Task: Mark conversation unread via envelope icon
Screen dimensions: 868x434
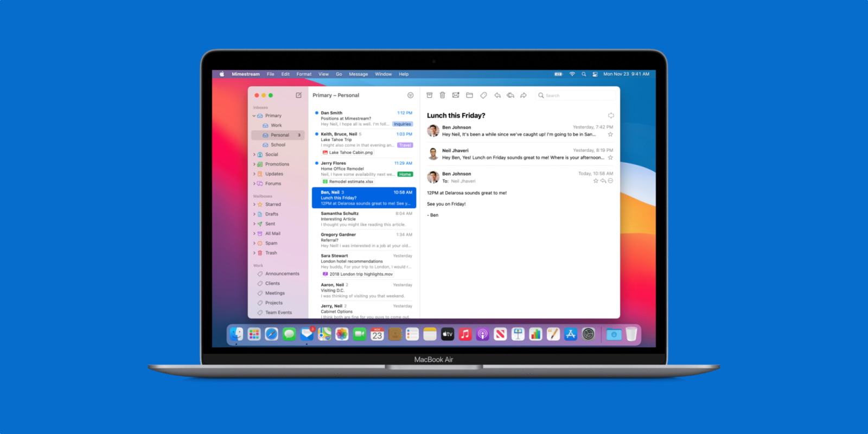Action: pyautogui.click(x=456, y=95)
